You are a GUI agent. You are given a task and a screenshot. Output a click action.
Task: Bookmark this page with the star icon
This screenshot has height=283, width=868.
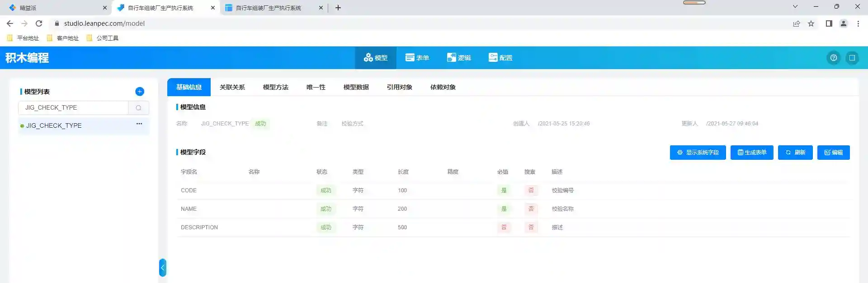pos(811,23)
